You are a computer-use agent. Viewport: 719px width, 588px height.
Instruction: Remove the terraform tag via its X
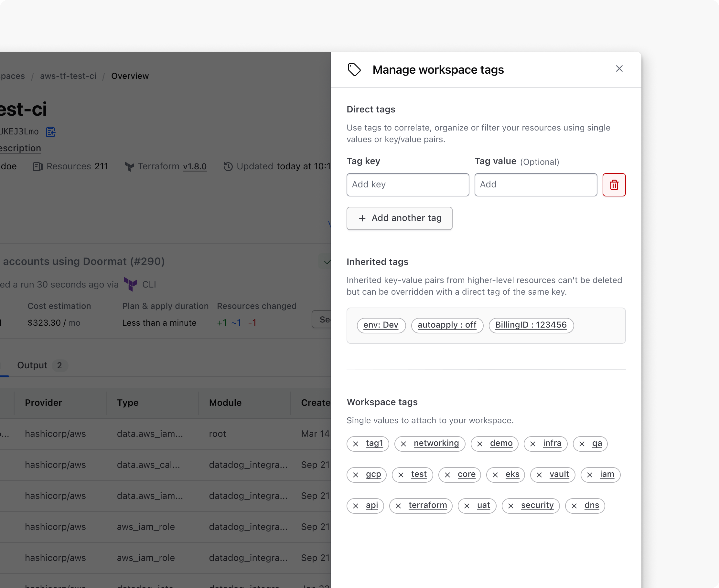pos(398,506)
